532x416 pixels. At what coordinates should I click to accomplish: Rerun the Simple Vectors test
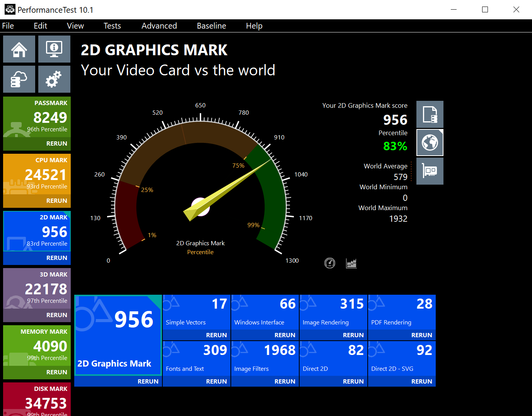(216, 335)
